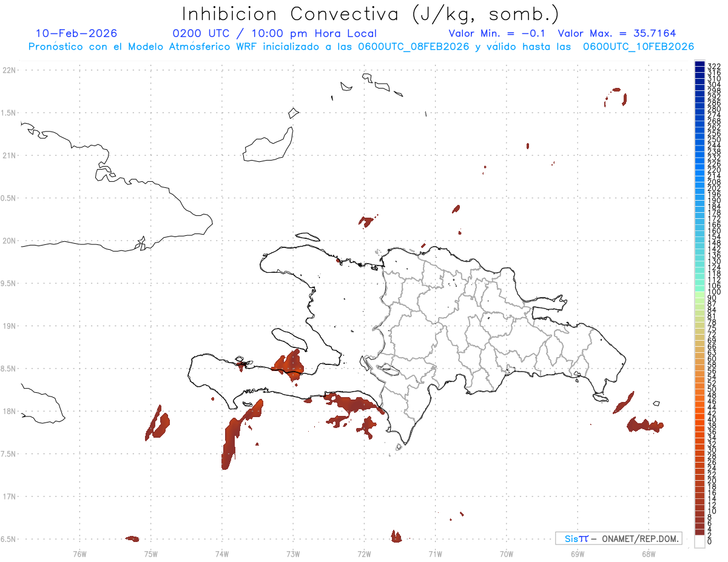Click the "Pronóstico con el Modelo Atmósferico WRF" line
Viewport: 728px width, 562px height.
coord(361,47)
